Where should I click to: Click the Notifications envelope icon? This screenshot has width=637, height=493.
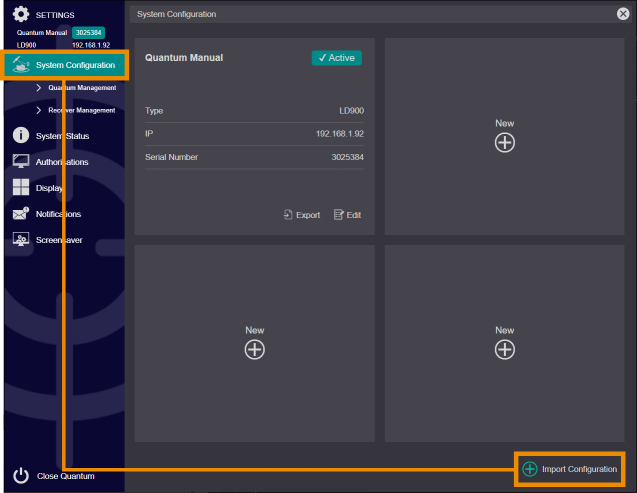pos(21,213)
